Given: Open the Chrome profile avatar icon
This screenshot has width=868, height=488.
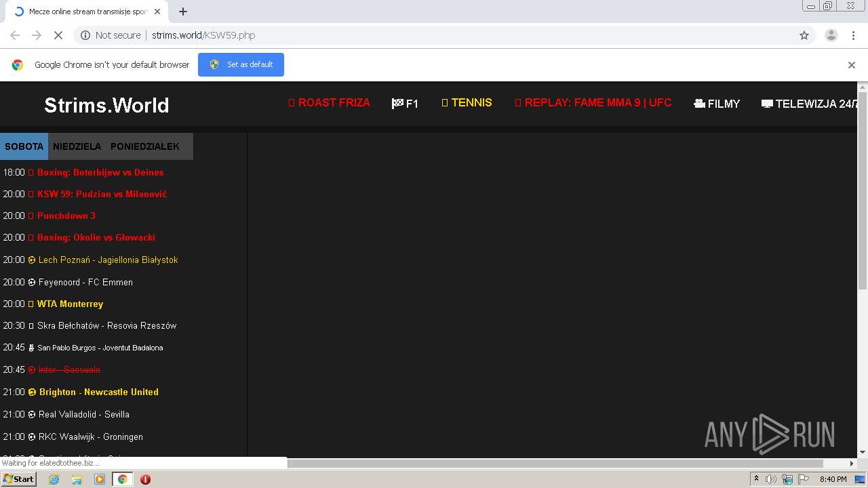Looking at the screenshot, I should [x=831, y=35].
